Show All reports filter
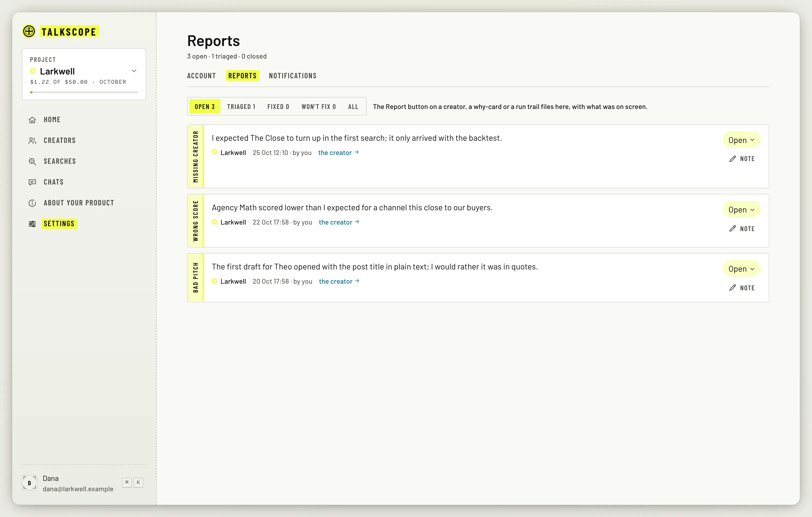 tap(353, 107)
